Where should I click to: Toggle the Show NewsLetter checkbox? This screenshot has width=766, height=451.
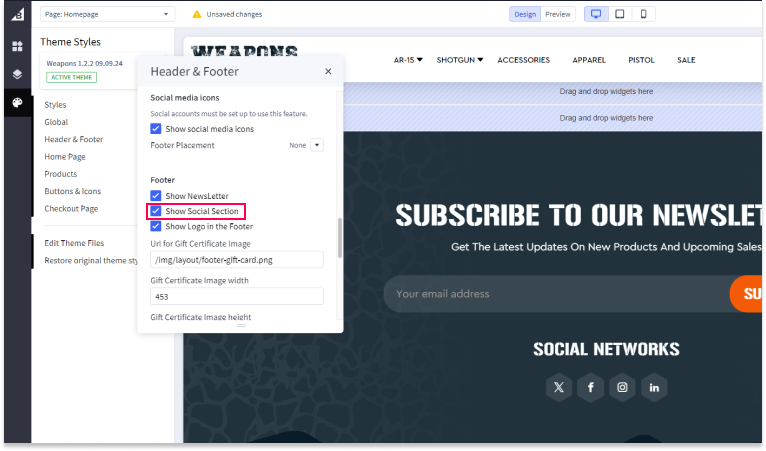pos(156,196)
